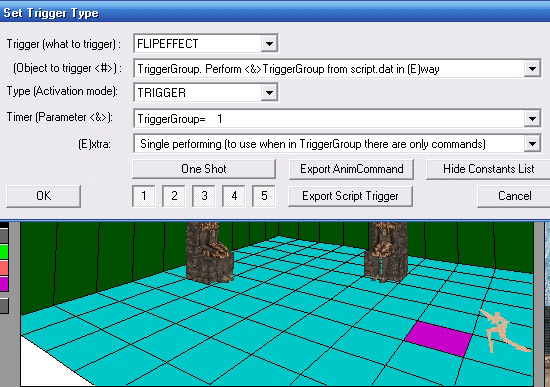Screen dimensions: 550x387
Task: Toggle the One Shot button
Action: 204,169
